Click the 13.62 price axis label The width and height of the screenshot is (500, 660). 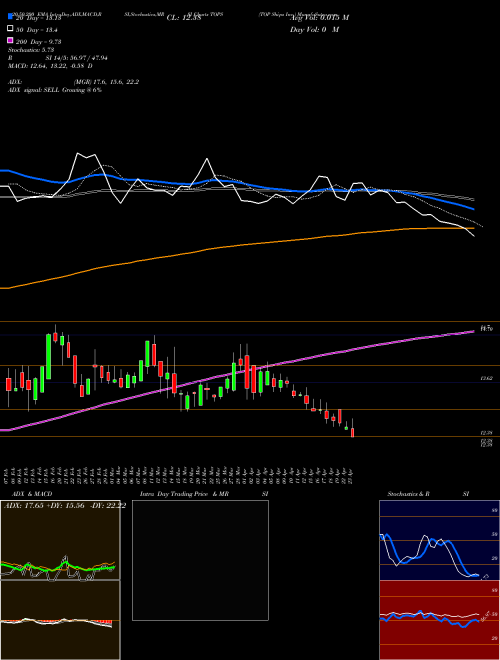487,379
